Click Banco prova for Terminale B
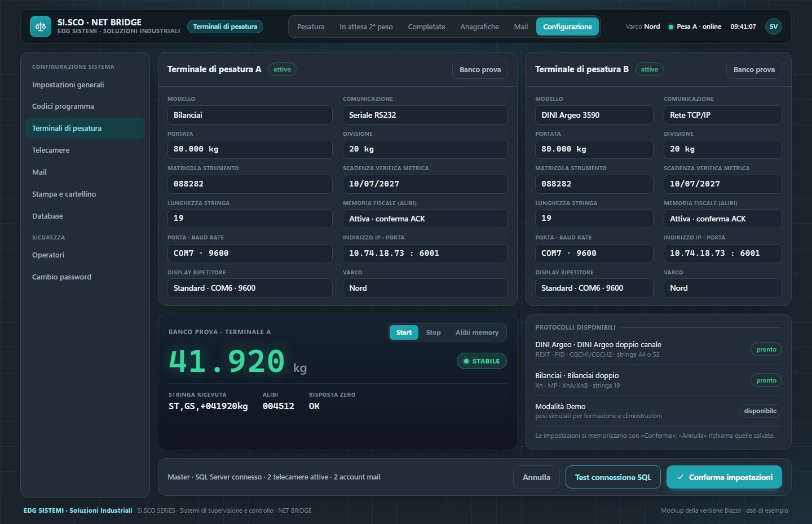The width and height of the screenshot is (812, 524). pyautogui.click(x=754, y=69)
